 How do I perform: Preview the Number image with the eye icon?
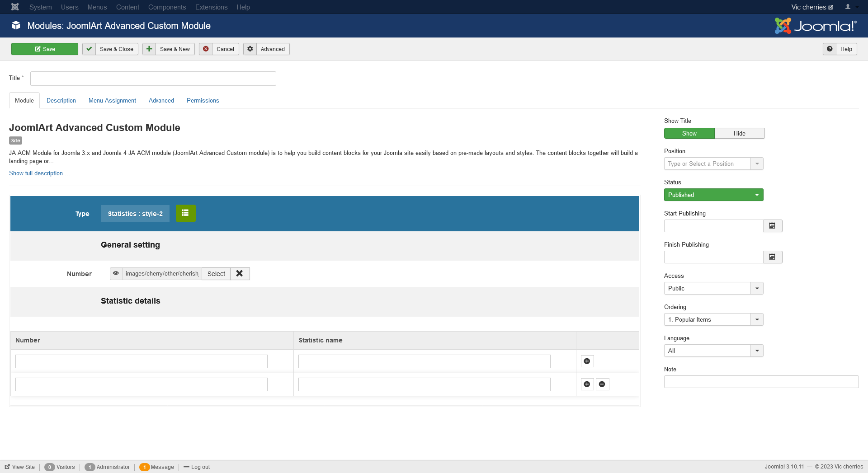click(116, 273)
